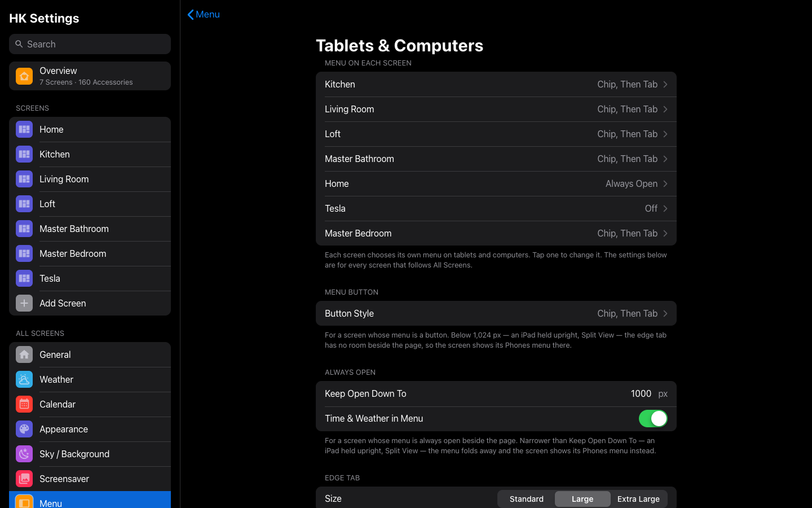Viewport: 812px width, 508px height.
Task: Click the Living Room screen icon in sidebar
Action: coord(24,179)
